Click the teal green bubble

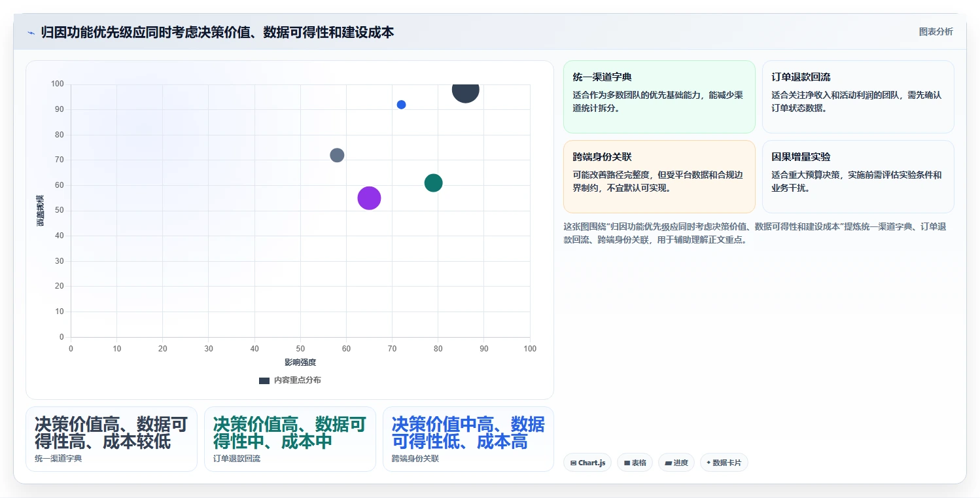pyautogui.click(x=433, y=183)
